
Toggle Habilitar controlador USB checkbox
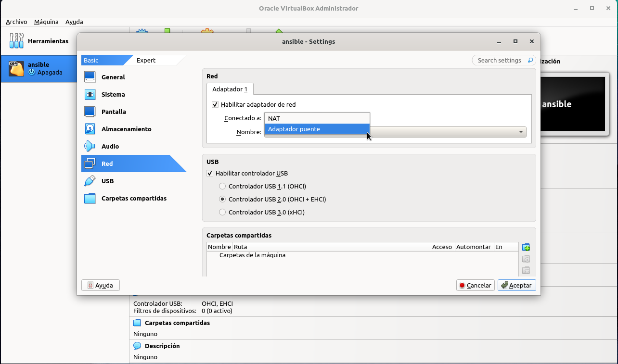210,173
